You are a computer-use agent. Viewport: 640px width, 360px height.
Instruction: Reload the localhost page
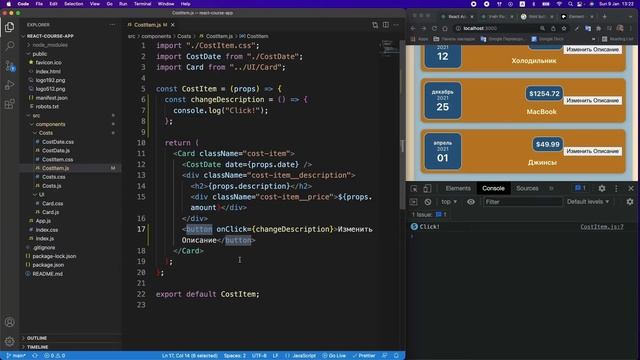click(x=434, y=29)
